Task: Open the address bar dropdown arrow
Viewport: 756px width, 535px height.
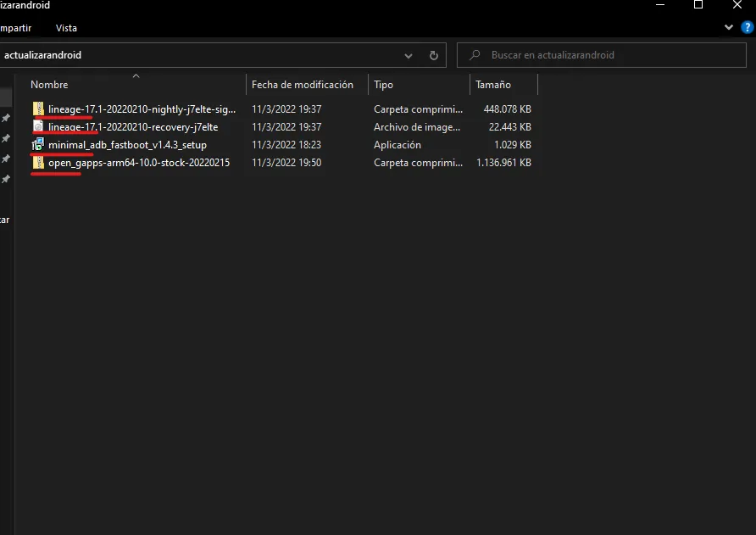Action: tap(408, 54)
